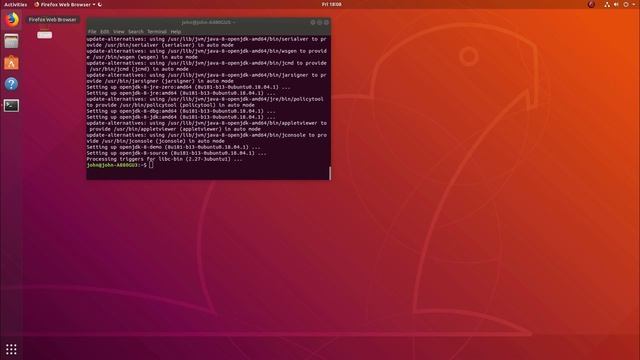Image resolution: width=640 pixels, height=360 pixels.
Task: Click line '/usr/bin/jcmd (jcmd) in auto mode'
Action: 138,69
